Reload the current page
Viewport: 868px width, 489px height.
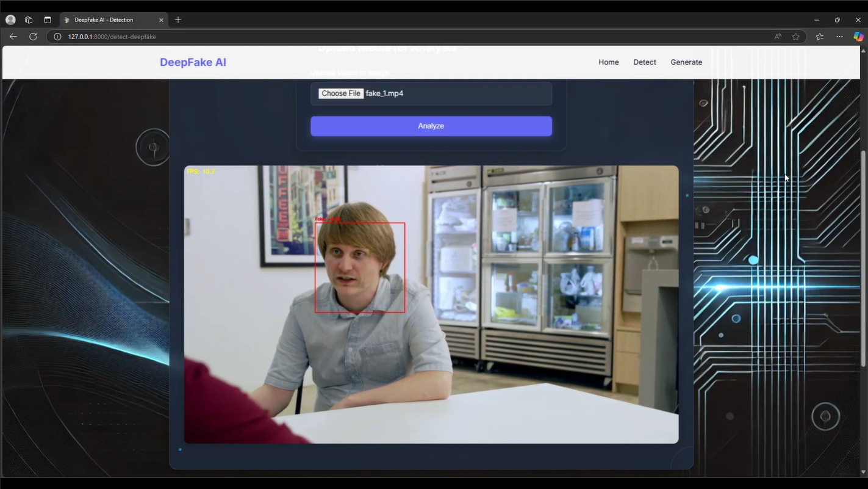click(33, 37)
